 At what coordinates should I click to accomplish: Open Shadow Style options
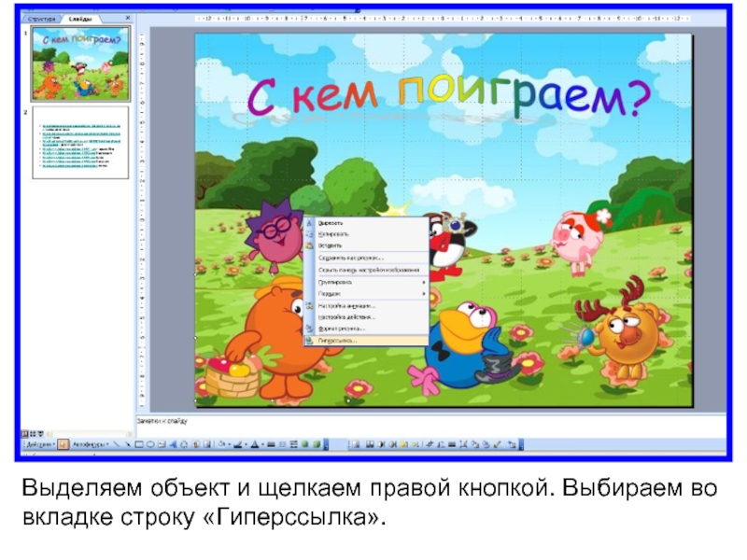coord(305,445)
